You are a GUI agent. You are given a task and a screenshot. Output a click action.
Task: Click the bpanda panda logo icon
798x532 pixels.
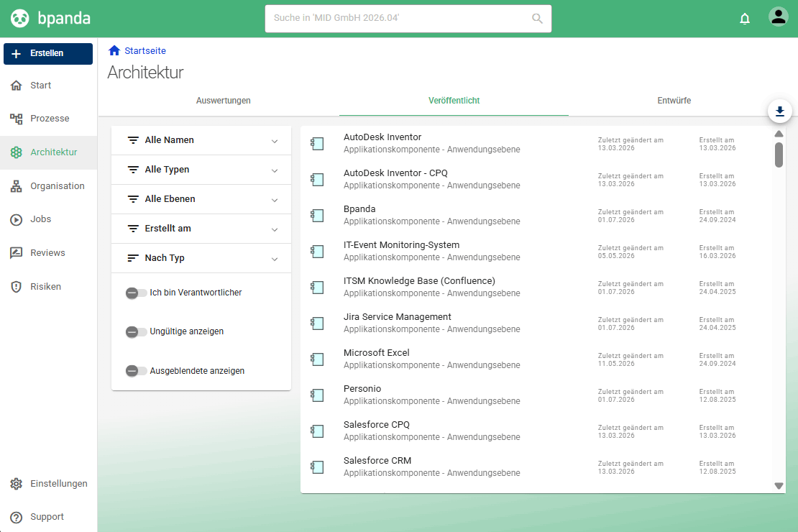pos(20,18)
